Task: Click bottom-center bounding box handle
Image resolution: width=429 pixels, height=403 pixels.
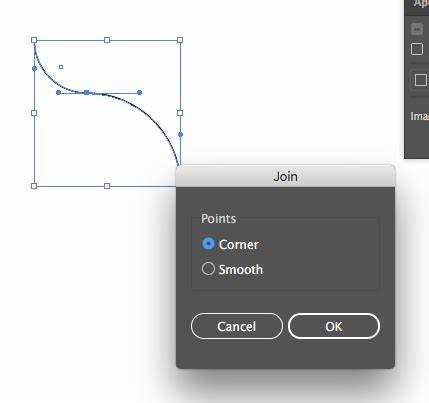Action: (107, 186)
